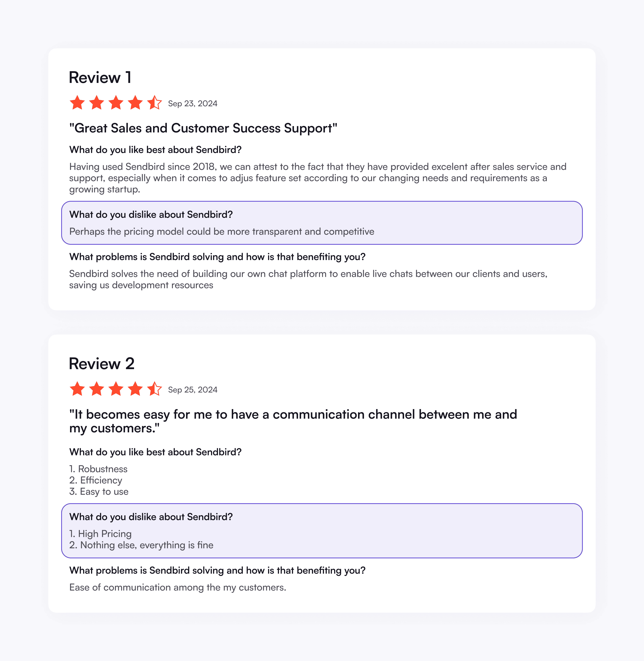Click "What do you like best" in Review 1
Viewport: 644px width, 661px height.
pos(155,150)
